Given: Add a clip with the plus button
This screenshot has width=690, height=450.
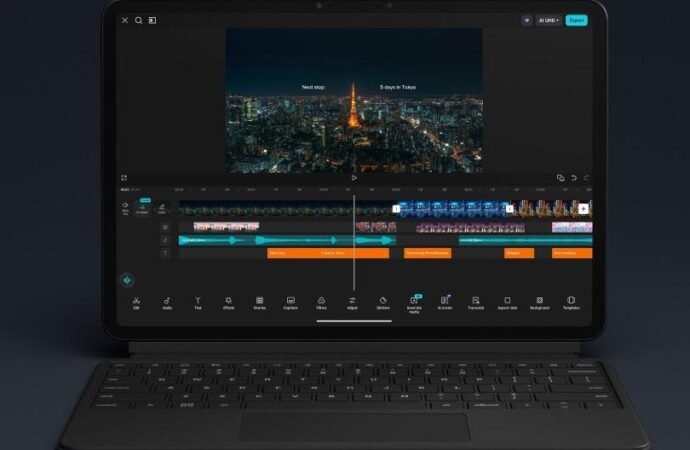Looking at the screenshot, I should click(x=584, y=209).
